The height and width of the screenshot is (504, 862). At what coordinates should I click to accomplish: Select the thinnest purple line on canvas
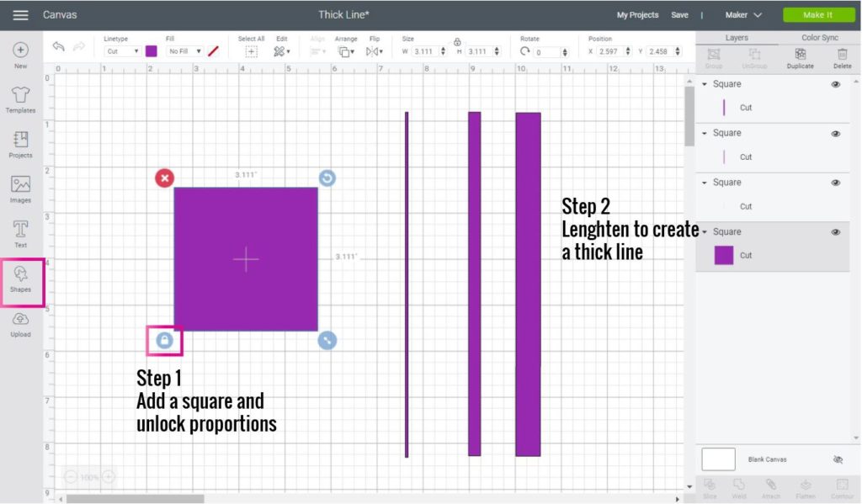tap(407, 284)
